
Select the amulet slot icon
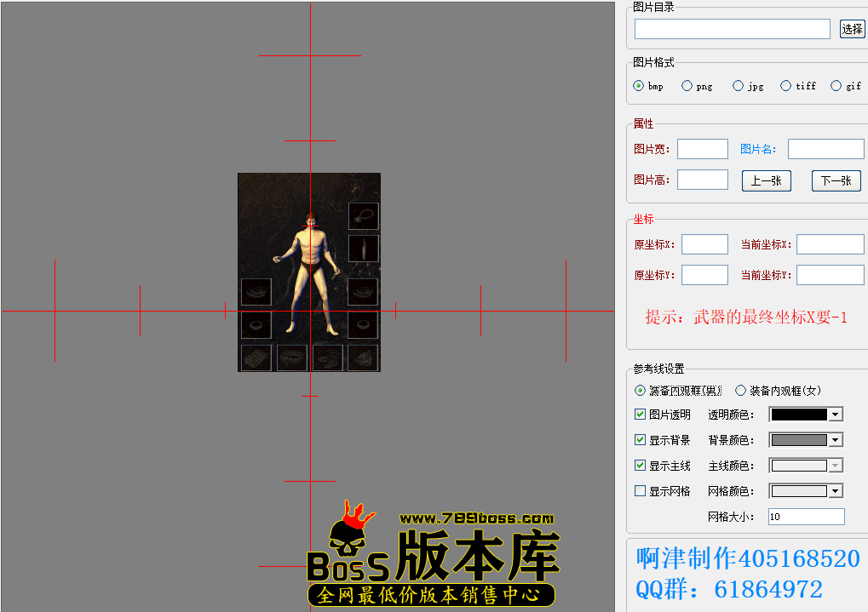click(x=362, y=215)
